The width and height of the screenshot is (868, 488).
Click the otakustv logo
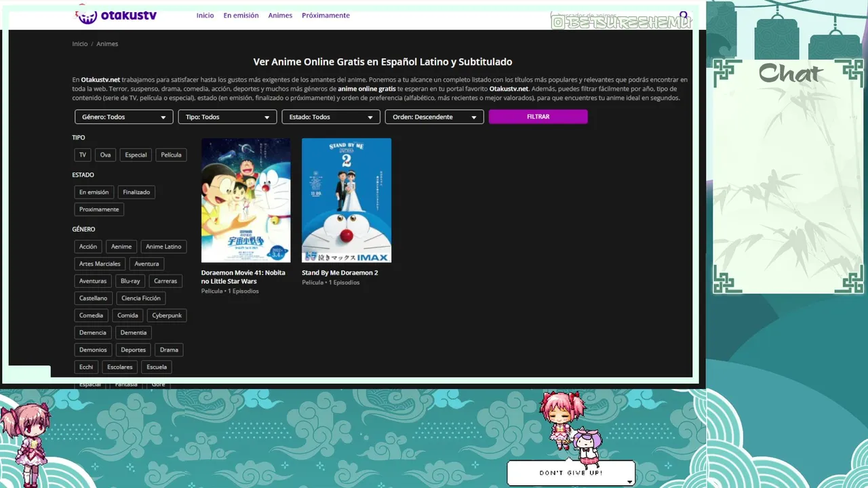point(116,15)
